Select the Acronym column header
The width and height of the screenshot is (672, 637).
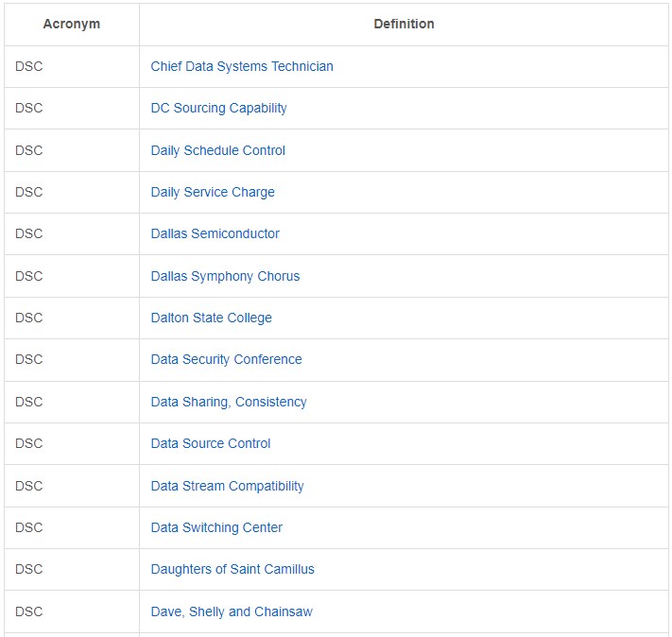pyautogui.click(x=72, y=24)
